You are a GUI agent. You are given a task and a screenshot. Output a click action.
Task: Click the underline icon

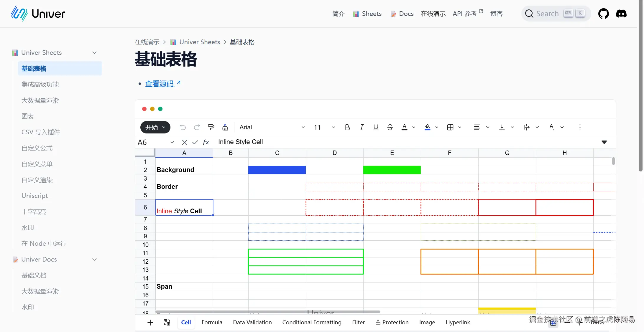pyautogui.click(x=376, y=127)
